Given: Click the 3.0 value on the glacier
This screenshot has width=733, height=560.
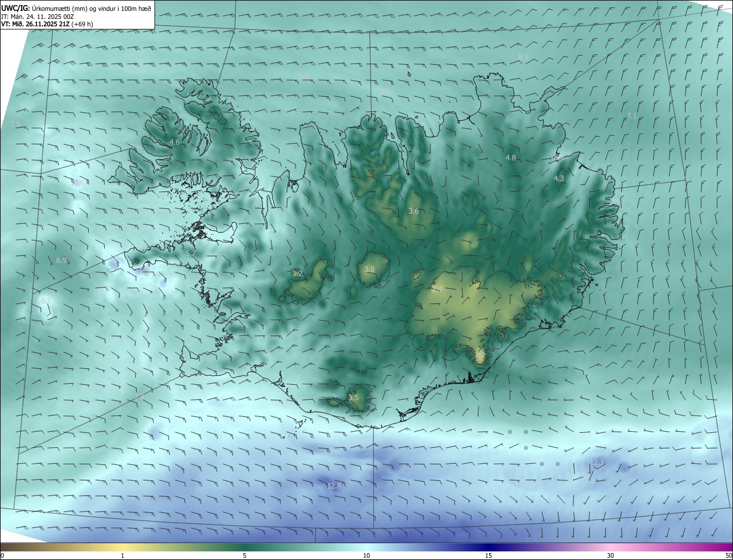Looking at the screenshot, I should click(369, 269).
